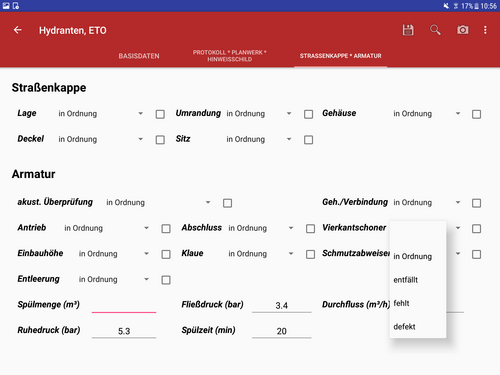Switch to the BASISDATEN tab
Screen dimensions: 500x375
tap(139, 56)
